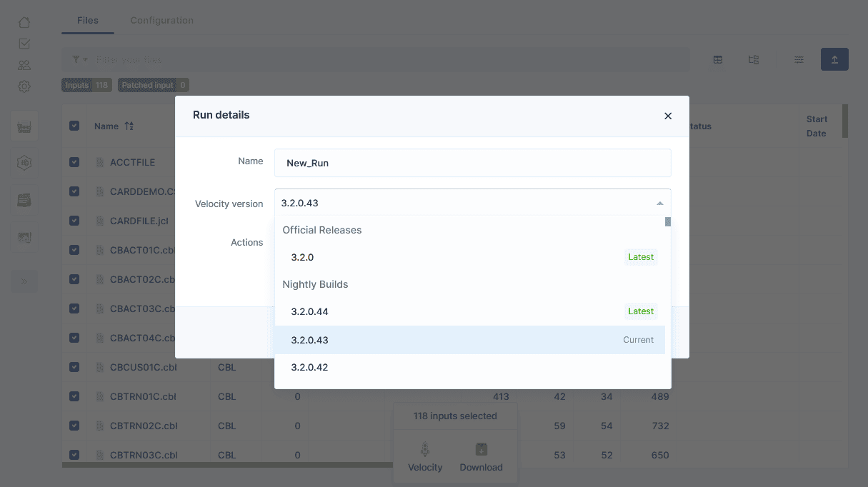Click the value 732 in the table
Image resolution: width=868 pixels, height=487 pixels.
tap(660, 426)
